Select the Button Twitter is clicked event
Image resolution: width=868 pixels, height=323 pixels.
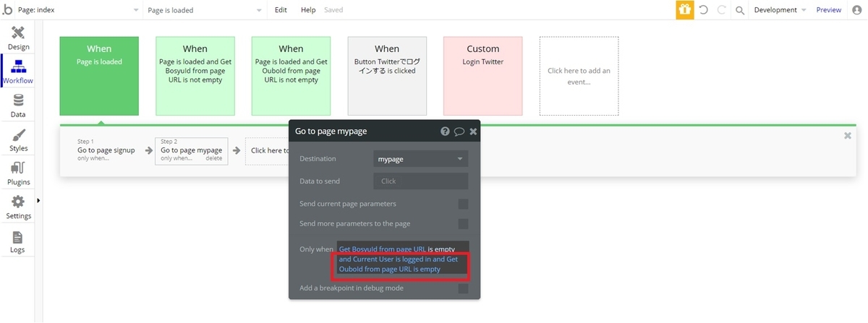387,76
